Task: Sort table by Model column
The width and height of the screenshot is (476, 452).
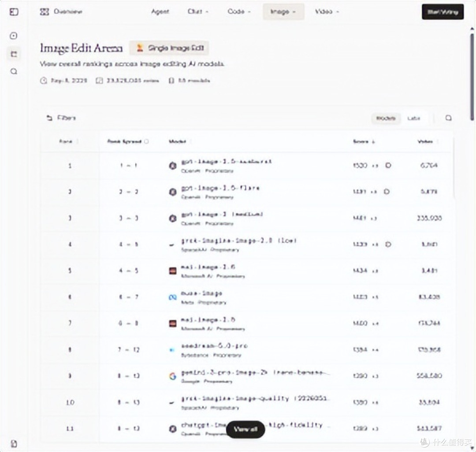Action: click(180, 141)
